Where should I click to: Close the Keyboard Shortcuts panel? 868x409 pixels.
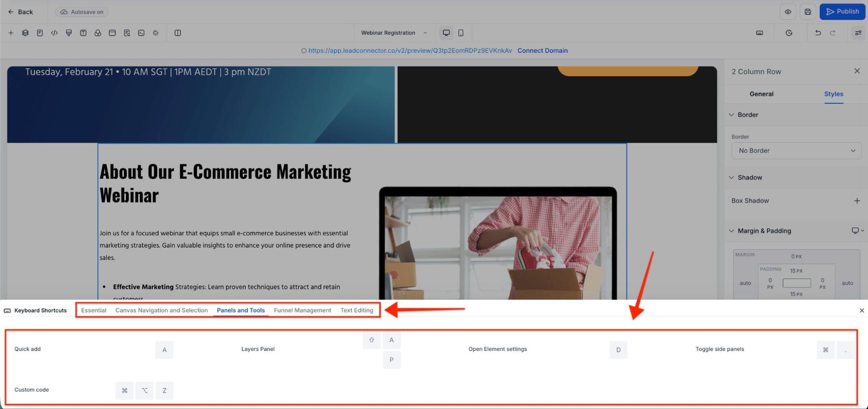861,311
